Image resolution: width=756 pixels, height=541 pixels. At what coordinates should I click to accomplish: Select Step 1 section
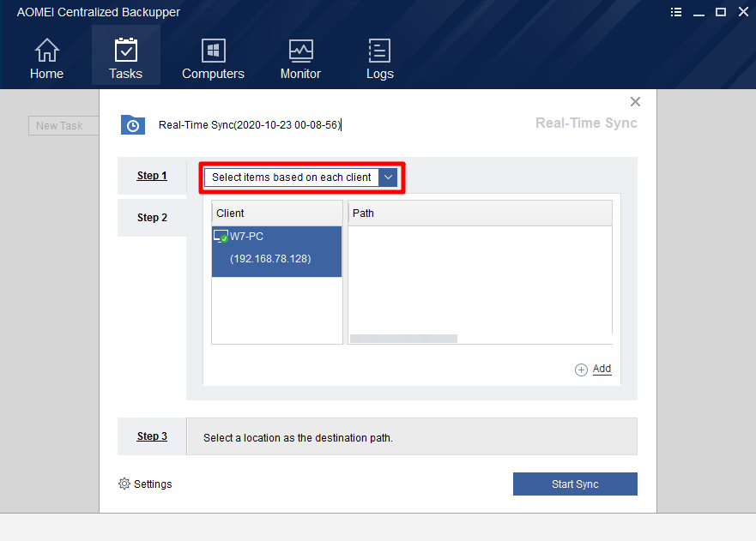coord(152,176)
